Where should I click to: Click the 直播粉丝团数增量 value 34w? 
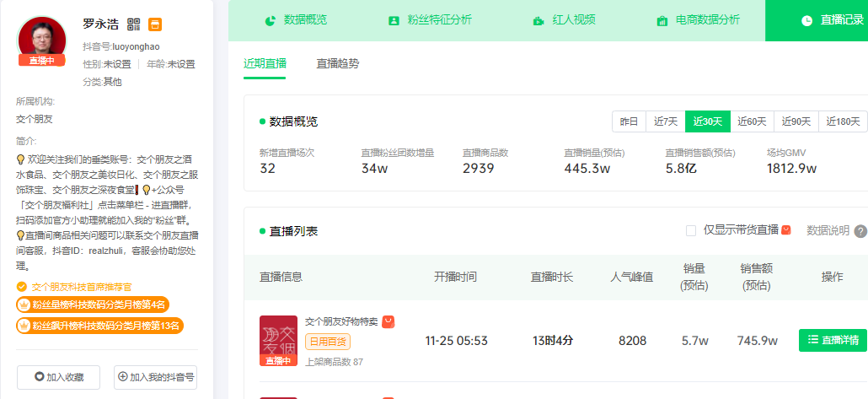point(375,169)
